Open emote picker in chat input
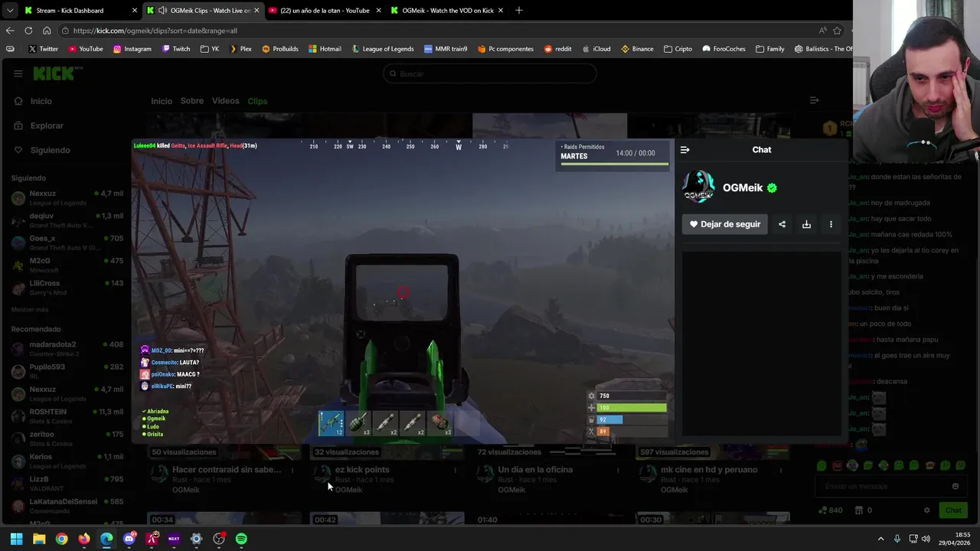This screenshot has width=980, height=551. [x=955, y=486]
